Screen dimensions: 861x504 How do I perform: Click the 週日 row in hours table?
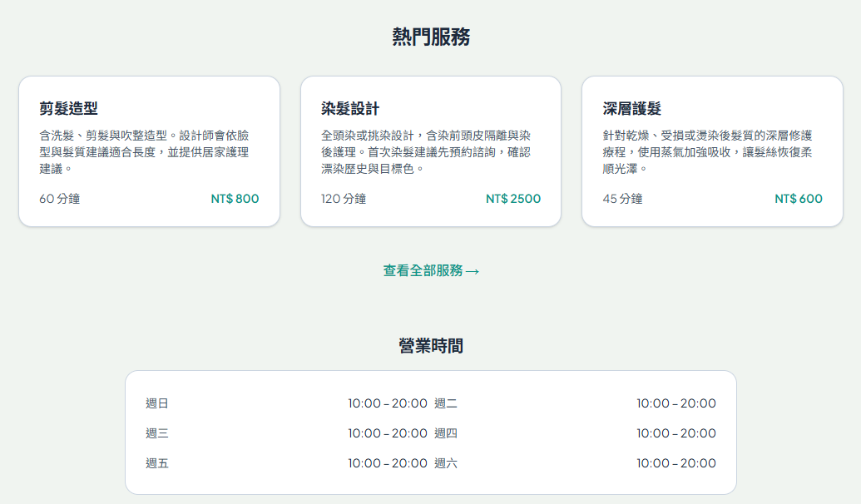pos(287,403)
